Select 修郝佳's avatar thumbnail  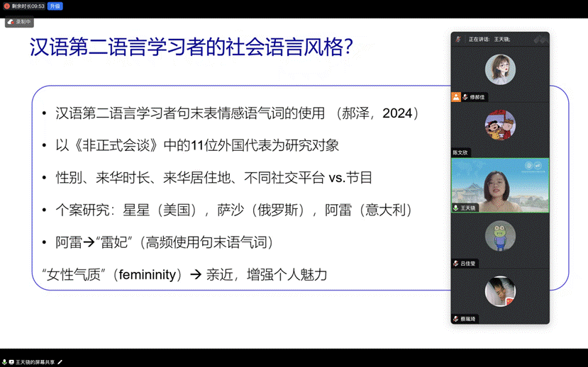500,69
